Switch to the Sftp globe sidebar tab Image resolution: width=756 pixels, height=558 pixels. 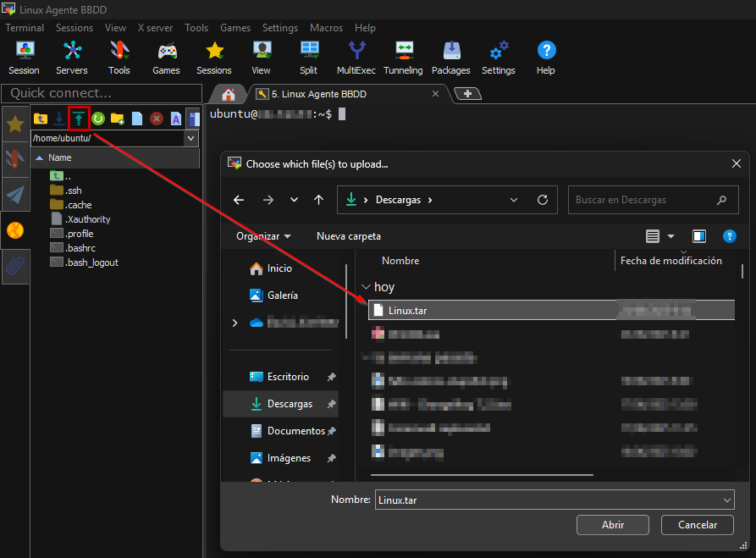(14, 229)
